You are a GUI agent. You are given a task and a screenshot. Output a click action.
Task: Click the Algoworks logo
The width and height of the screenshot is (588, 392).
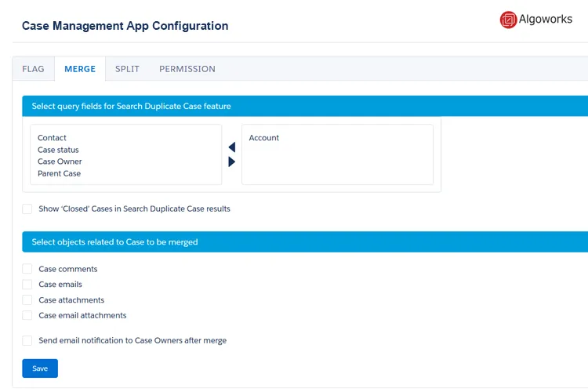(x=536, y=20)
